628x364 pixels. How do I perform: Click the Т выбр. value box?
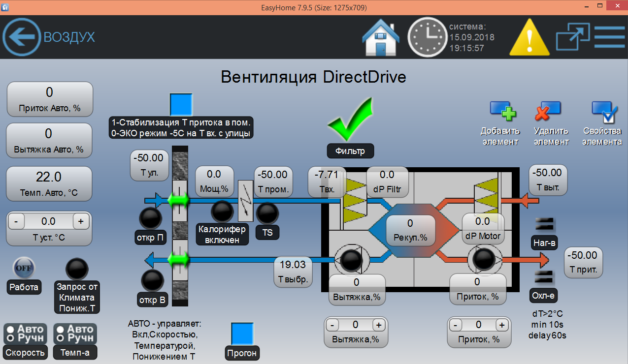coord(293,272)
